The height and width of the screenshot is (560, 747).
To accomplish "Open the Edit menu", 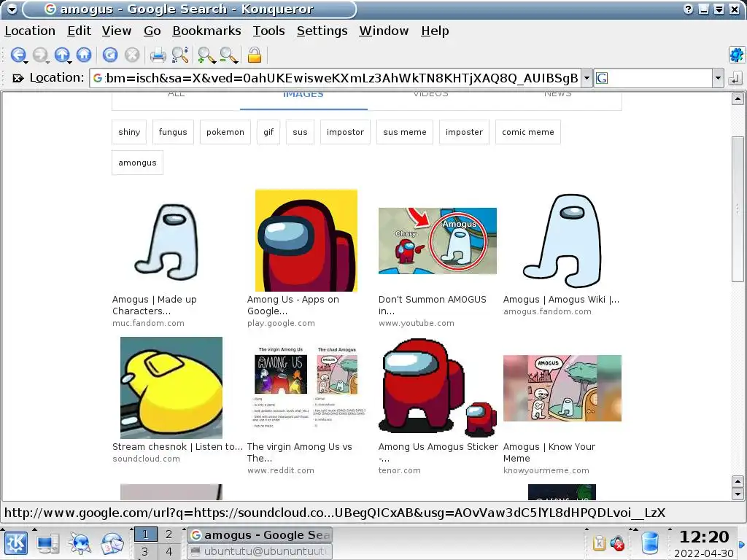I will [79, 31].
